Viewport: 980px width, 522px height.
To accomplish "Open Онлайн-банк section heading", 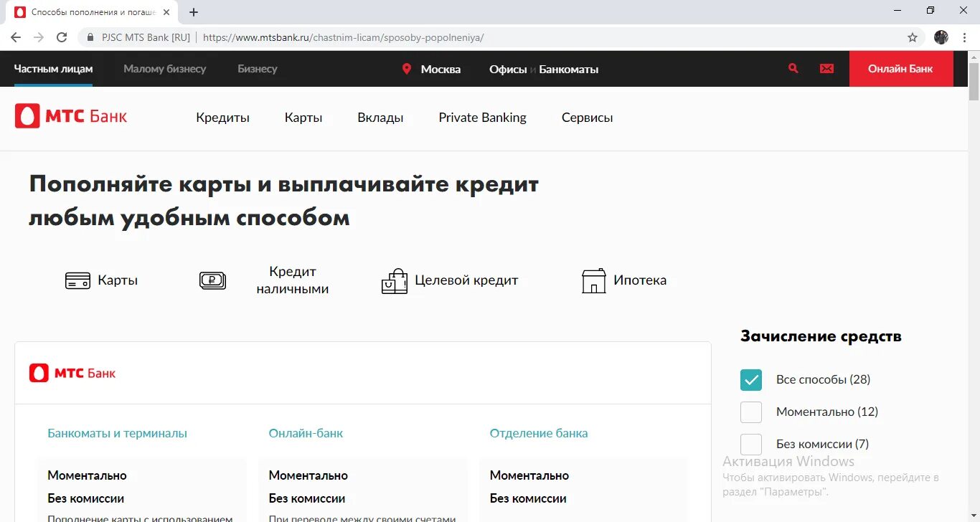I will click(x=306, y=433).
